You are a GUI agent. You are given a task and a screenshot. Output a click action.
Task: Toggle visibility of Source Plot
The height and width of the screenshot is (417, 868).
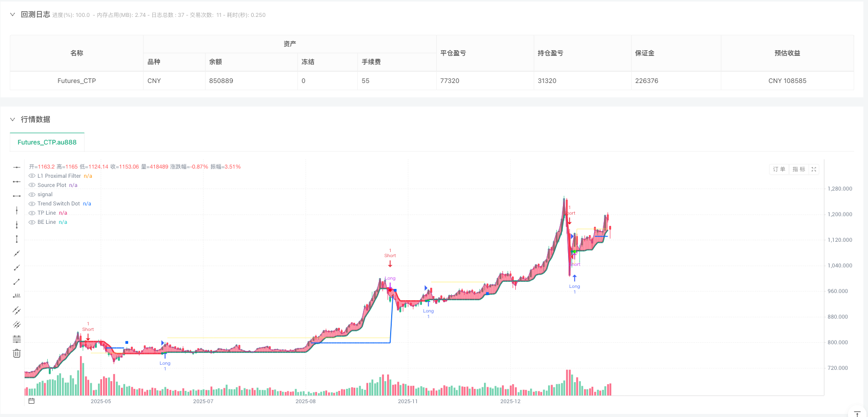tap(32, 185)
